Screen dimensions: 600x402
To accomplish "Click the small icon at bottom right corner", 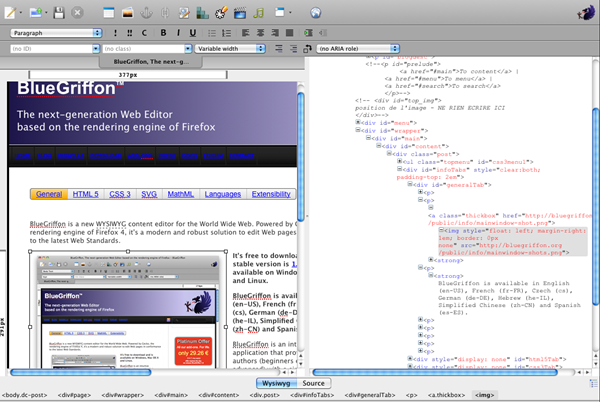I will [593, 383].
